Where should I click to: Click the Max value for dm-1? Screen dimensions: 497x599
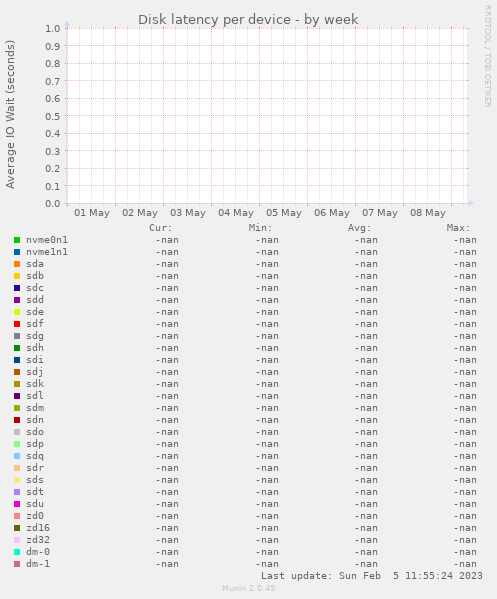click(465, 564)
